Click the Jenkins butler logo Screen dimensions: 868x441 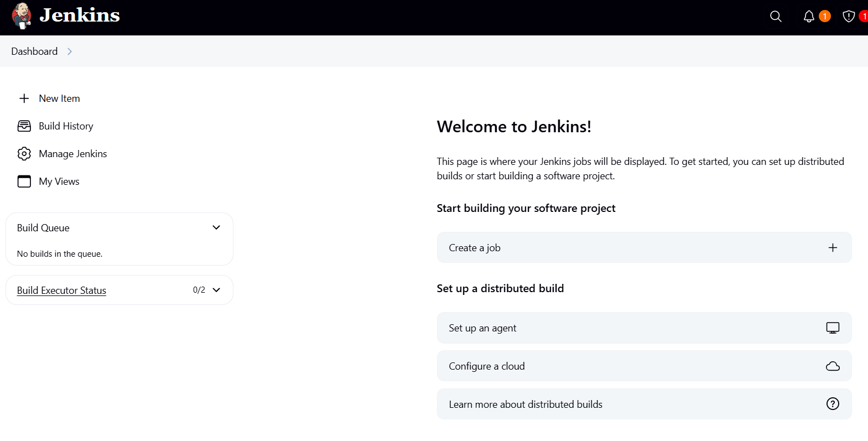22,15
